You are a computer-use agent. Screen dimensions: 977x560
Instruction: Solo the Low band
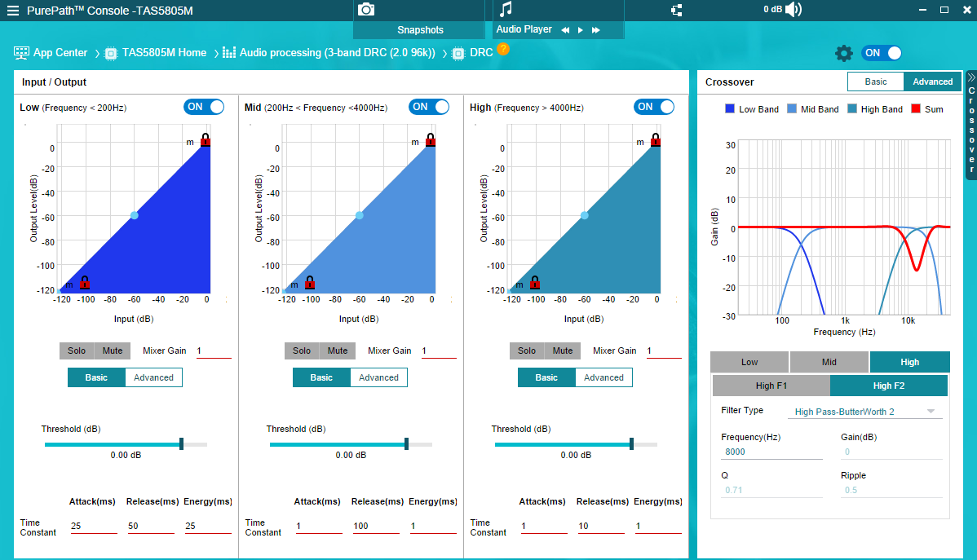coord(77,351)
